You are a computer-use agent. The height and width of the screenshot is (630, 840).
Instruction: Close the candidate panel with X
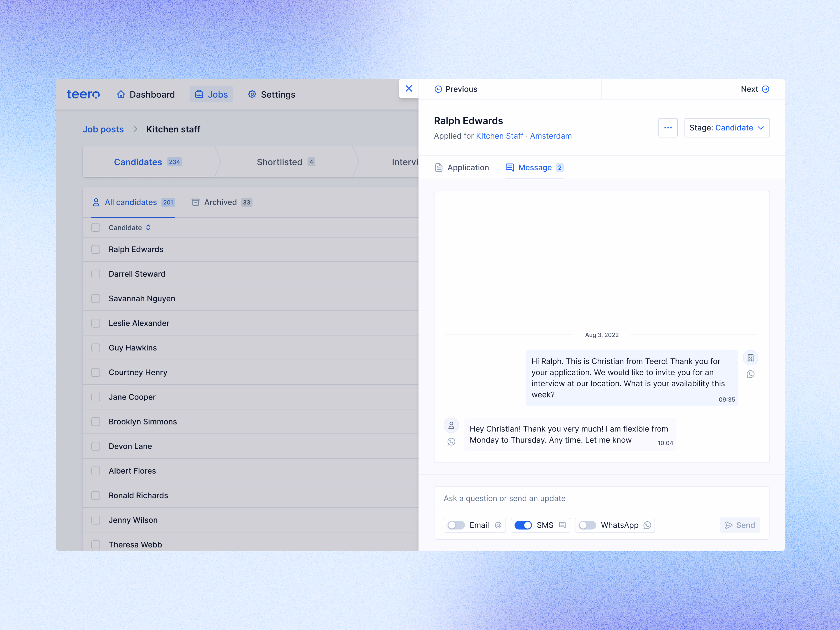tap(409, 88)
